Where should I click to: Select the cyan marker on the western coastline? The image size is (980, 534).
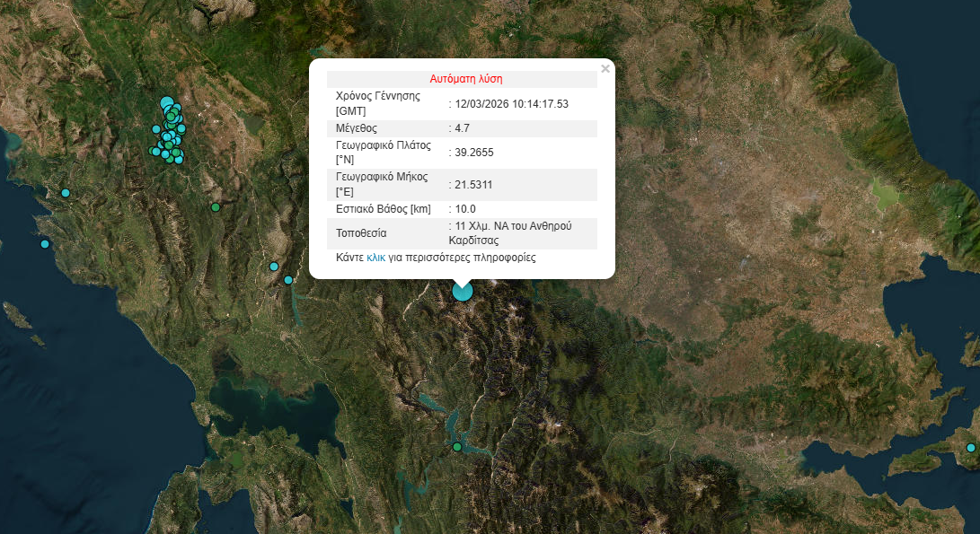pos(66,193)
